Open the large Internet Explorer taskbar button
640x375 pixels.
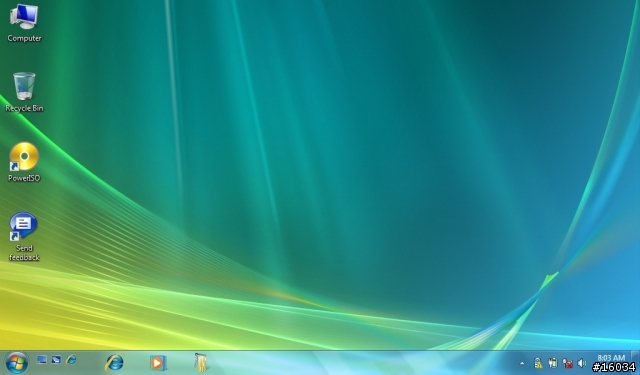pos(114,362)
